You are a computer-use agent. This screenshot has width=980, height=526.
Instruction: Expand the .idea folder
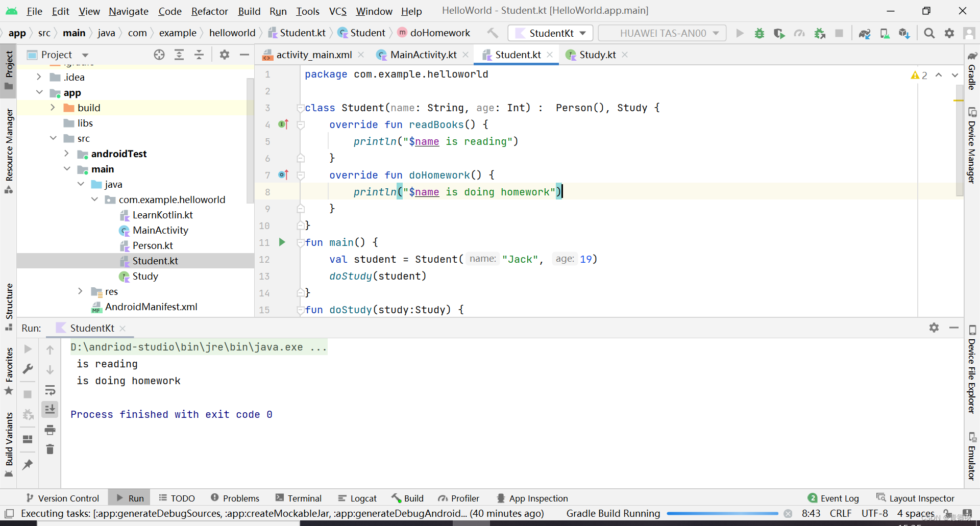(39, 77)
